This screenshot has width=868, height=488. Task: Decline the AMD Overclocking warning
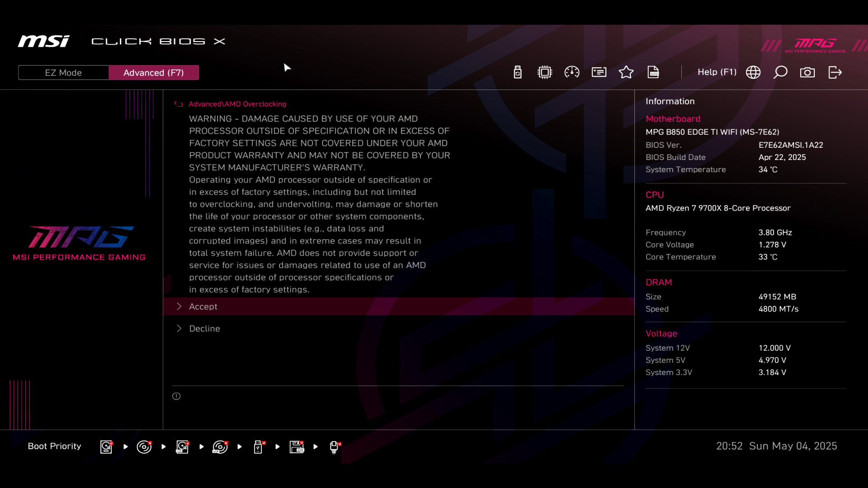(x=204, y=328)
